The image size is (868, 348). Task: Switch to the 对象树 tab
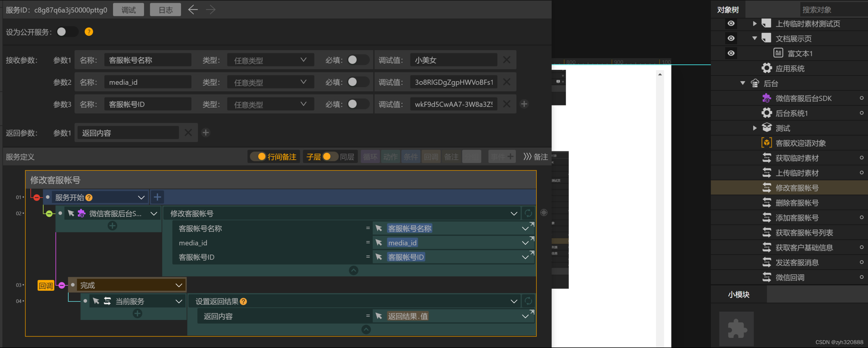(x=728, y=10)
